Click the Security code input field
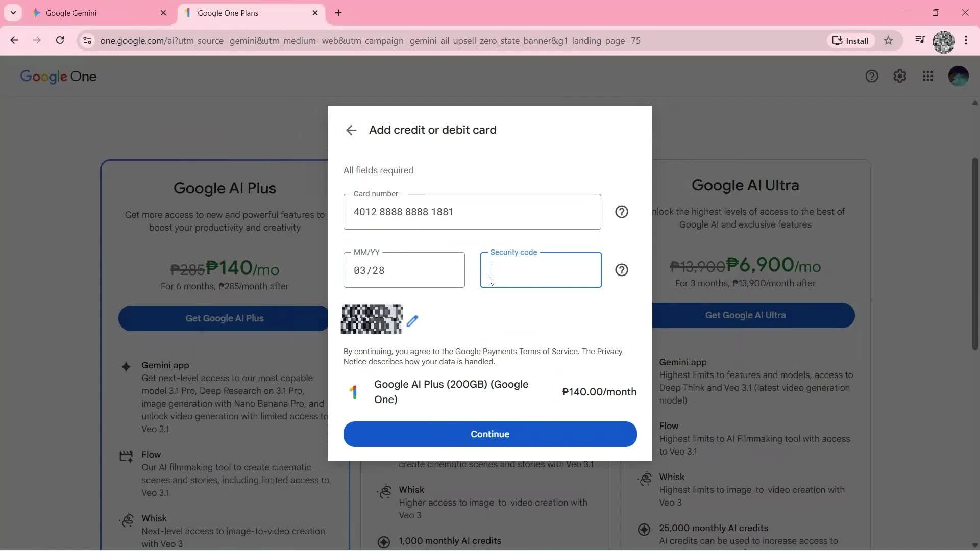 point(541,270)
